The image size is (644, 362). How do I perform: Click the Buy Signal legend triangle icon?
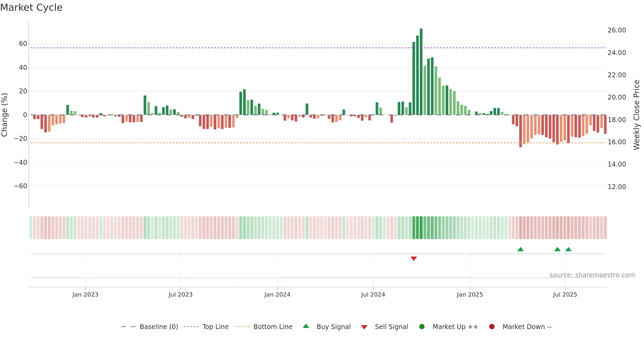306,326
